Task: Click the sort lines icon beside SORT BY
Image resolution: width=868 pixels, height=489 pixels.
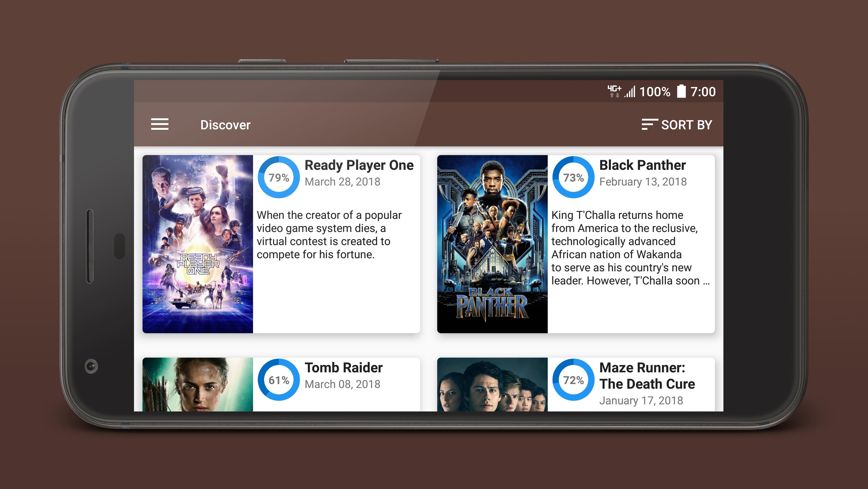Action: (x=650, y=124)
